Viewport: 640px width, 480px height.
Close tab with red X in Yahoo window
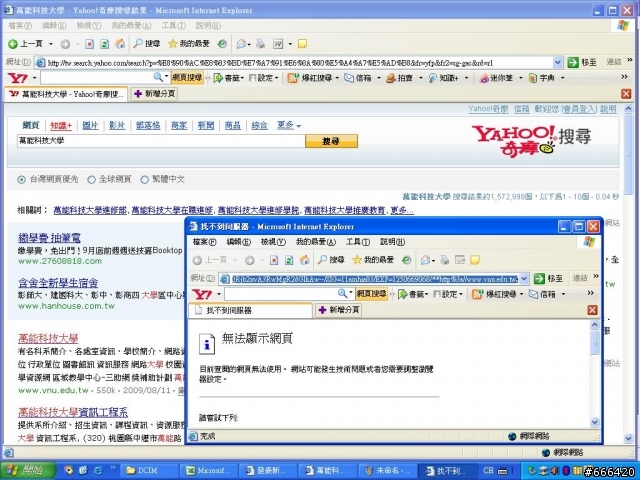626,94
